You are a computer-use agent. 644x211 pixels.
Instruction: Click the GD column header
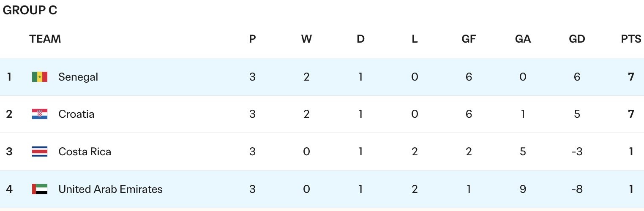pos(577,39)
